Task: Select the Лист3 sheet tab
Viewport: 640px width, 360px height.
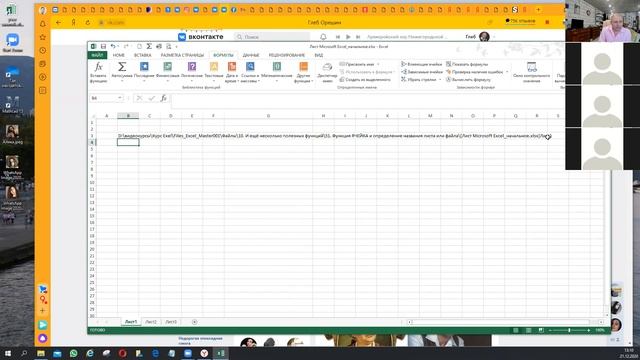Action: [171, 322]
